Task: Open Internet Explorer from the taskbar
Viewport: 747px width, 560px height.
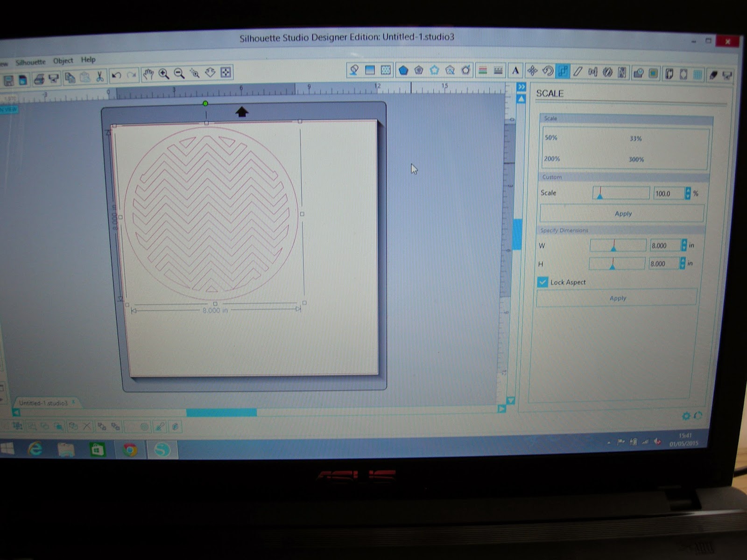Action: (35, 449)
